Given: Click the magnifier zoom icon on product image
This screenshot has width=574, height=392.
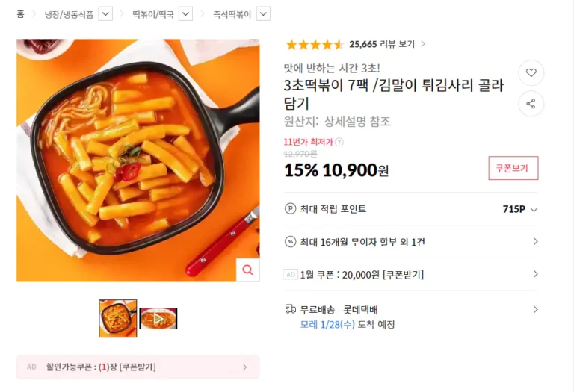Looking at the screenshot, I should point(247,270).
